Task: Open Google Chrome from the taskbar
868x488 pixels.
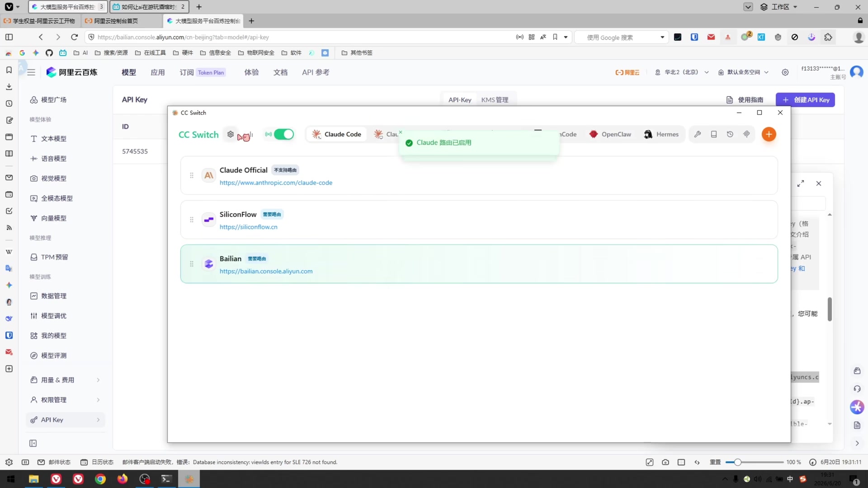Action: [100, 479]
